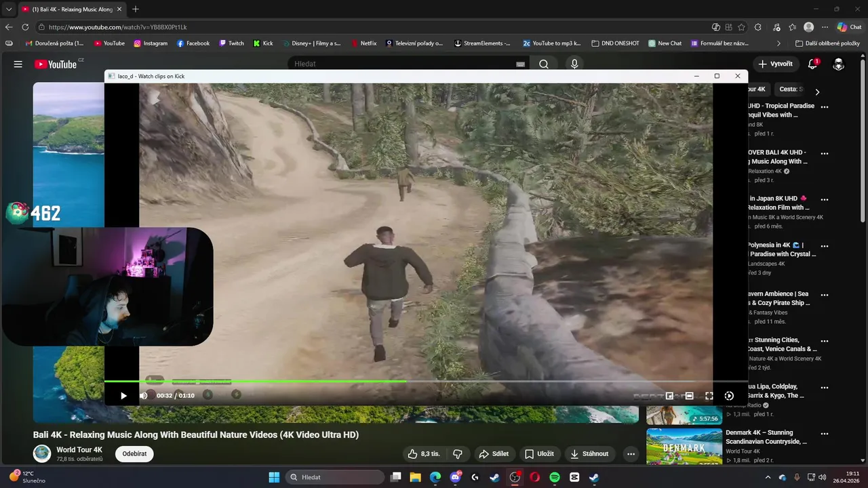Subscribe with the Odebírat button
The height and width of the screenshot is (488, 868).
(134, 453)
